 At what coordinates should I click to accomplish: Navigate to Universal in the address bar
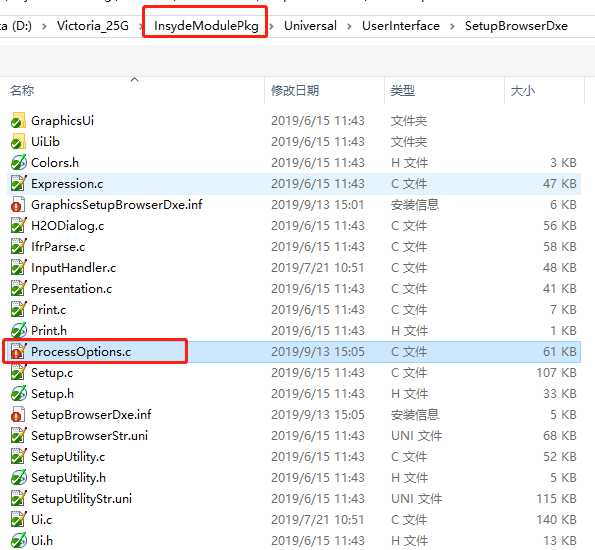[310, 26]
